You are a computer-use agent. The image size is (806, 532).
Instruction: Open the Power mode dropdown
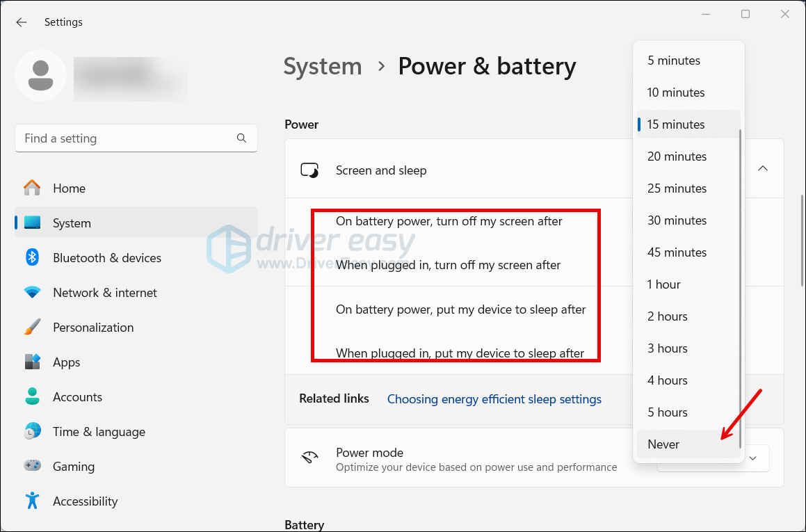coord(752,459)
